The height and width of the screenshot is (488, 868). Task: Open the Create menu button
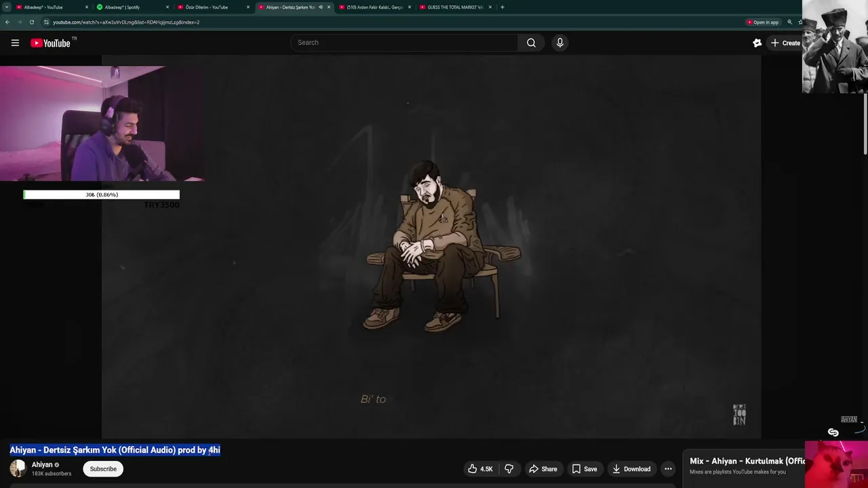click(785, 43)
